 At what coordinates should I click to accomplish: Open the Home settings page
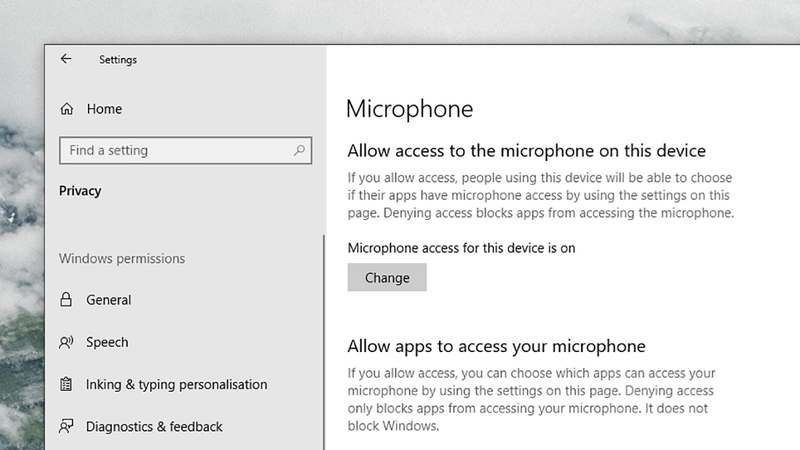click(x=104, y=109)
